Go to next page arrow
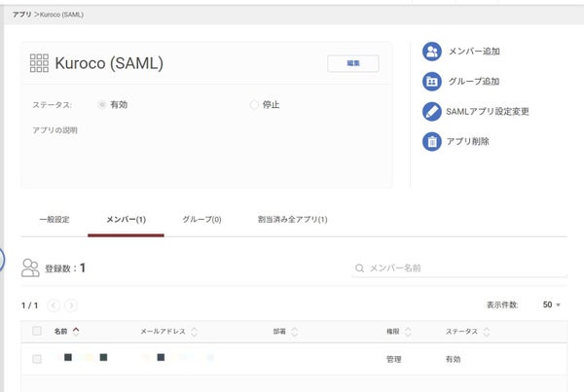 [x=71, y=305]
